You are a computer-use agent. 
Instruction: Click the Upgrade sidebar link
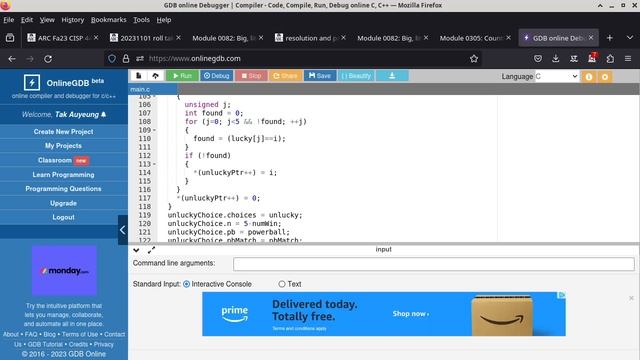pos(63,203)
